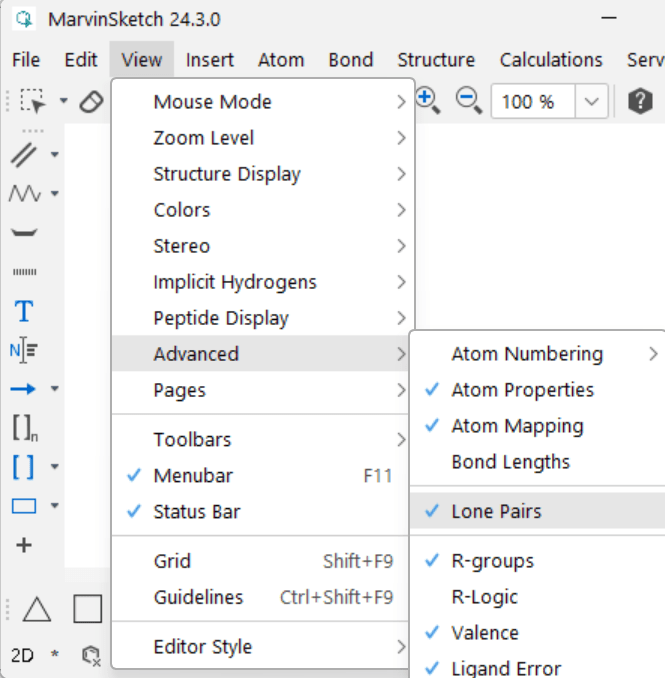Viewport: 665px width, 678px height.
Task: Open the chain tool dropdown arrow
Action: tap(55, 193)
